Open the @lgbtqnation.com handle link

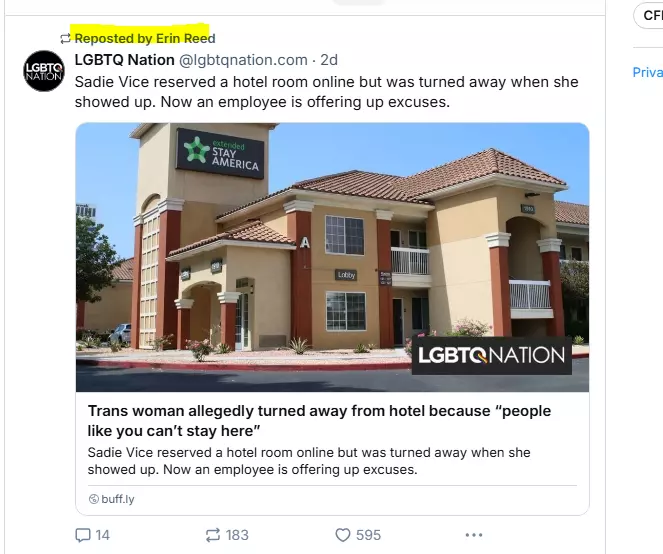pos(243,60)
